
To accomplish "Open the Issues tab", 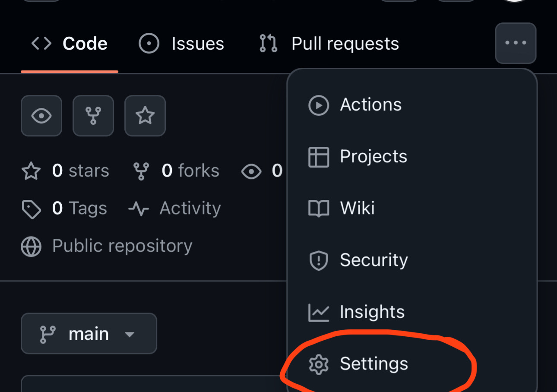I will tap(181, 44).
